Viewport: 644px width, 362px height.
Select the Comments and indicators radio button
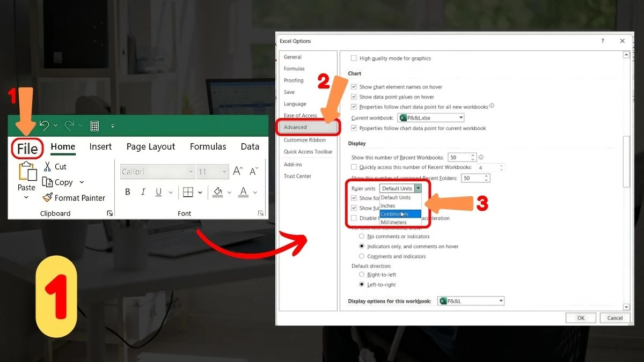(x=362, y=256)
